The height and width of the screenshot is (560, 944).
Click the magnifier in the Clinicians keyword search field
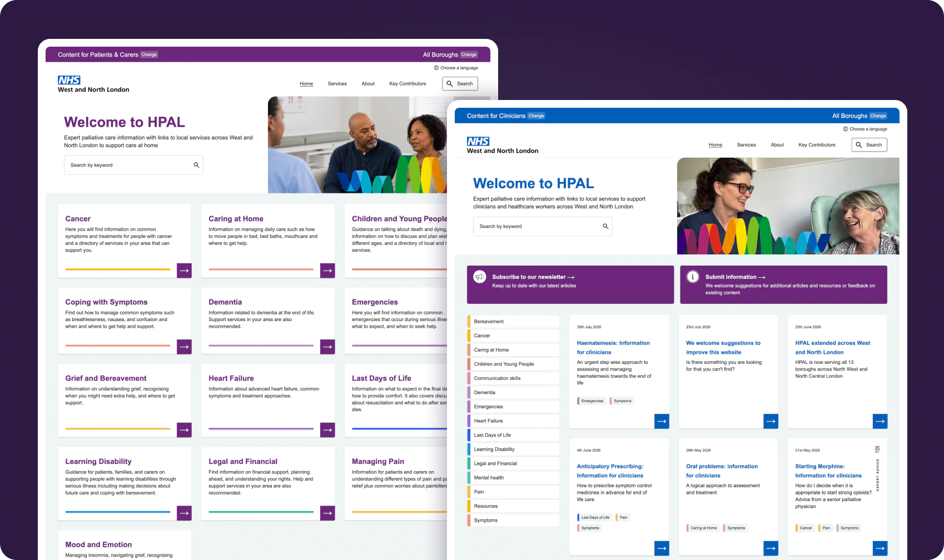pyautogui.click(x=605, y=226)
